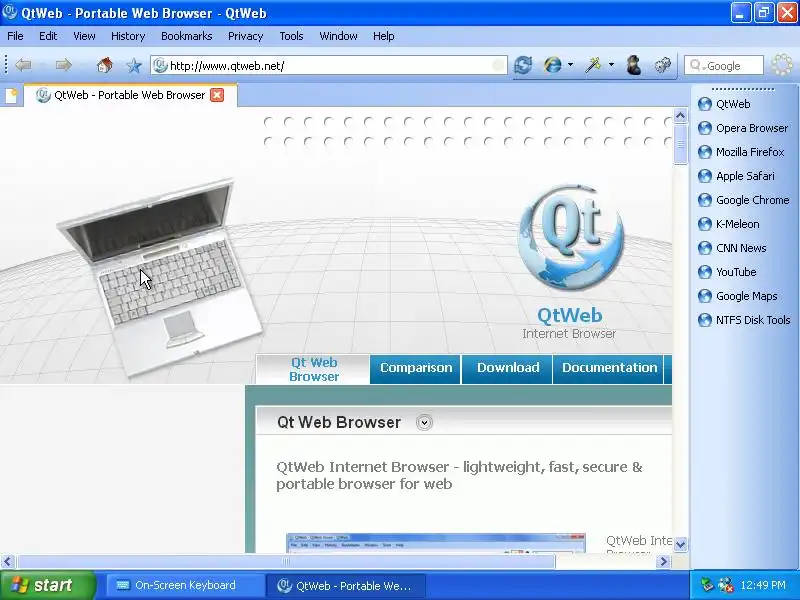The height and width of the screenshot is (600, 800).
Task: Open the Opera Browser bookmark
Action: 743,128
